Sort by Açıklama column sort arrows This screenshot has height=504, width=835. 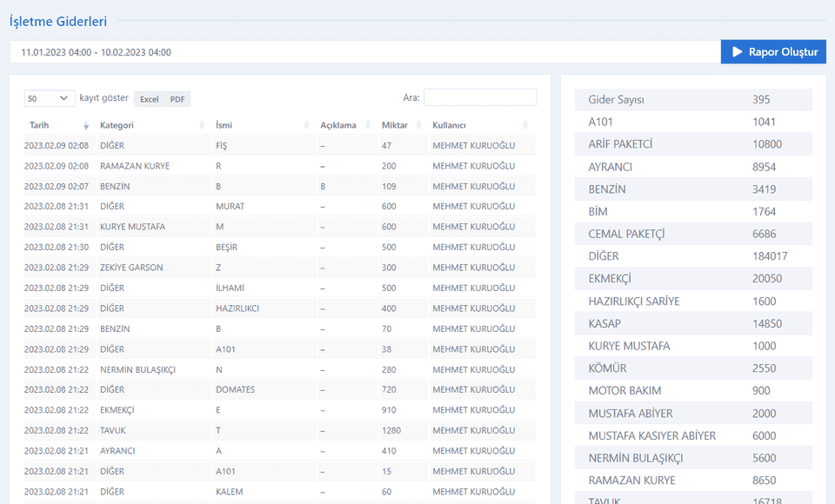pos(368,125)
